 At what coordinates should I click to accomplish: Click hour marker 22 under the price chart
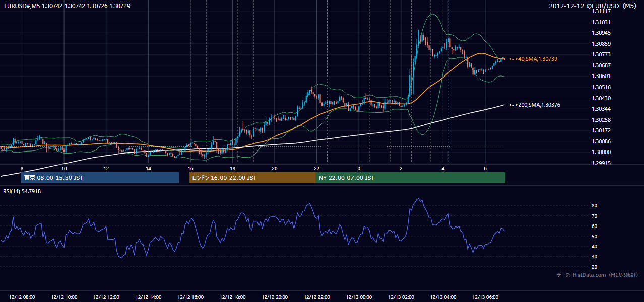coord(316,168)
